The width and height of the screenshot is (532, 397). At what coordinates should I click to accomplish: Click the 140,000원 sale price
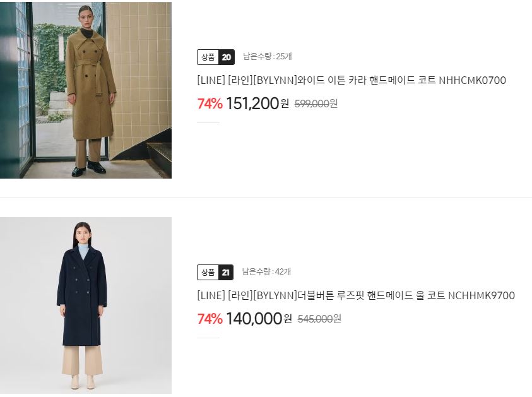[259, 318]
